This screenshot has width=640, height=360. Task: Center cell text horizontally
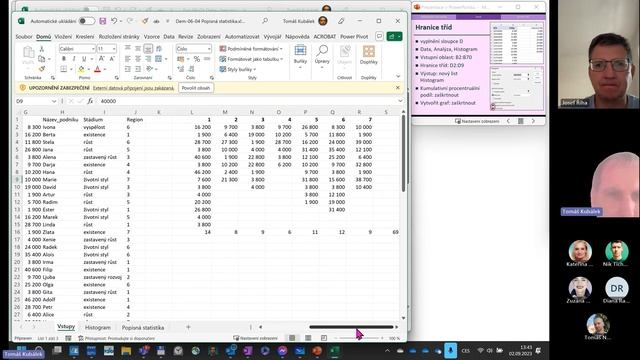coord(138,59)
